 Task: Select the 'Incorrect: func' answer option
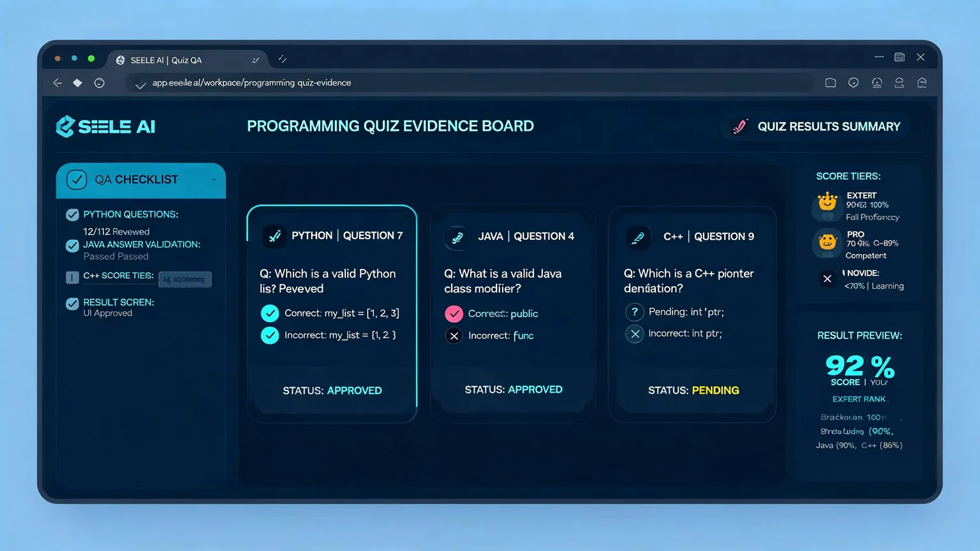coord(490,336)
